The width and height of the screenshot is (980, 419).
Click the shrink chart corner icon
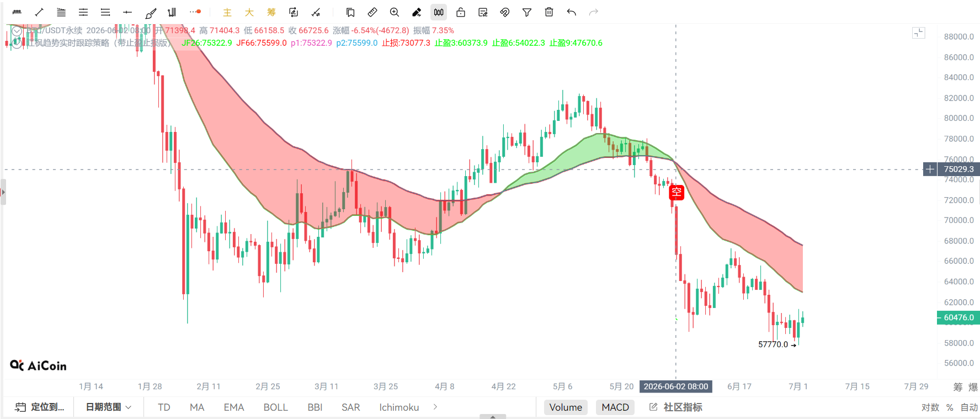pyautogui.click(x=919, y=33)
